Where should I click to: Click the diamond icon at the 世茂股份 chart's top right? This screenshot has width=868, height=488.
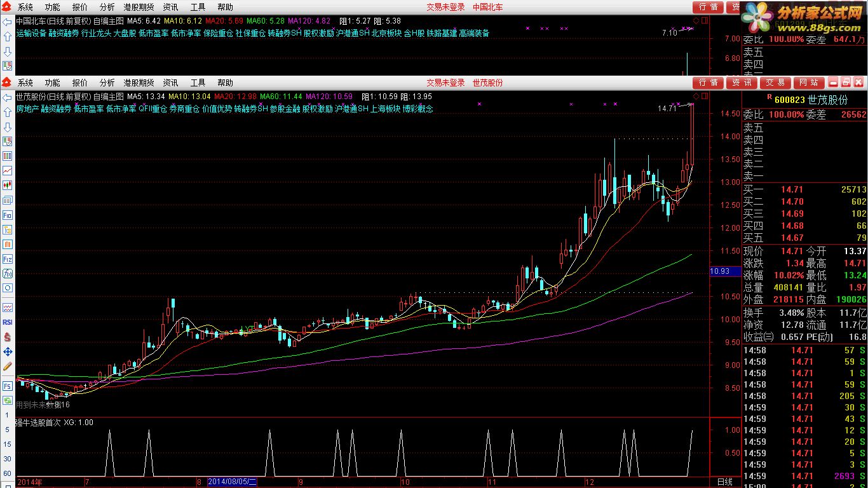[696, 97]
